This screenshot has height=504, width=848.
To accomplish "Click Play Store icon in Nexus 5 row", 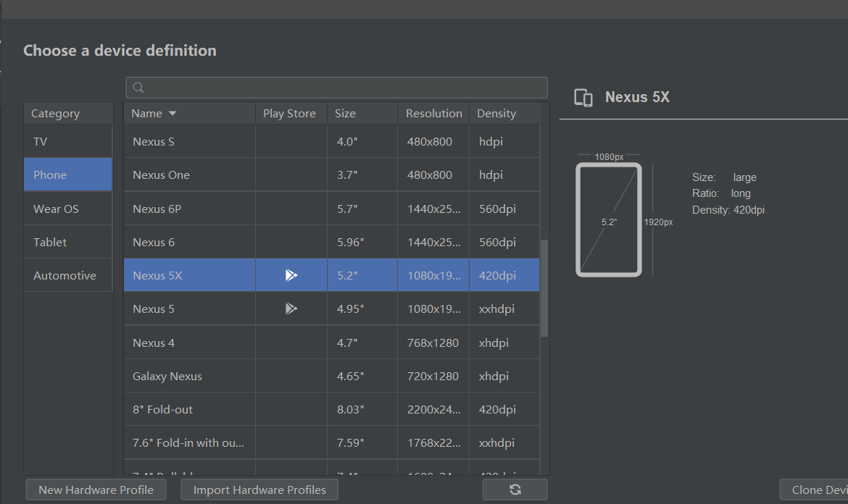I will (291, 308).
